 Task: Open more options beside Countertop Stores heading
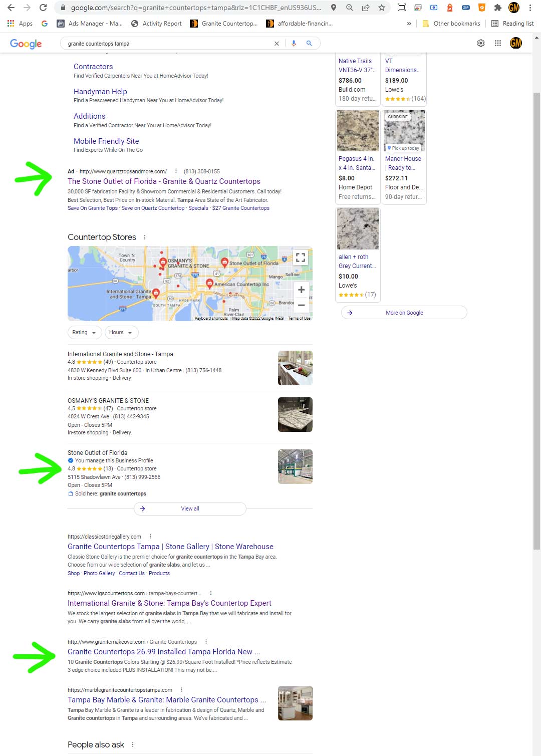(145, 237)
